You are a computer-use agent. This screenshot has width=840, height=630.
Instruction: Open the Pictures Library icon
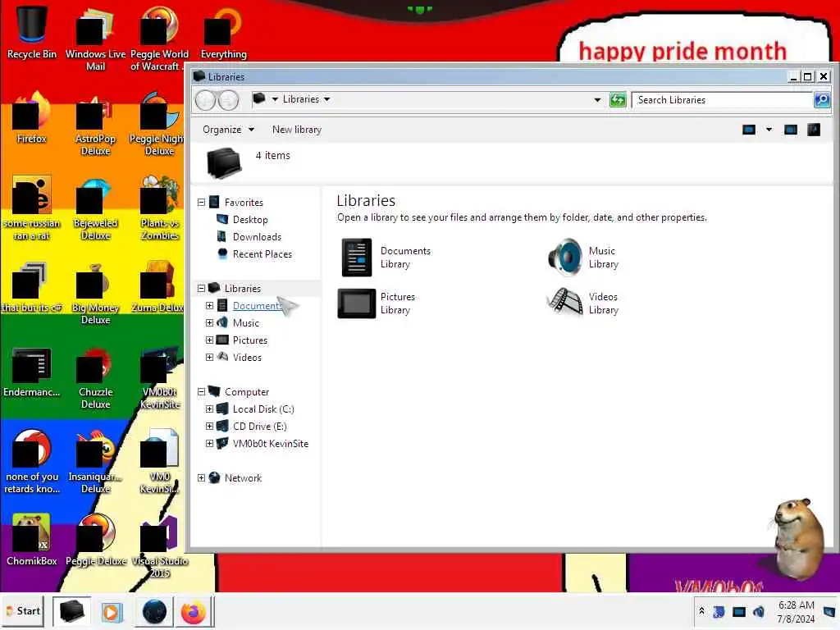pyautogui.click(x=357, y=304)
